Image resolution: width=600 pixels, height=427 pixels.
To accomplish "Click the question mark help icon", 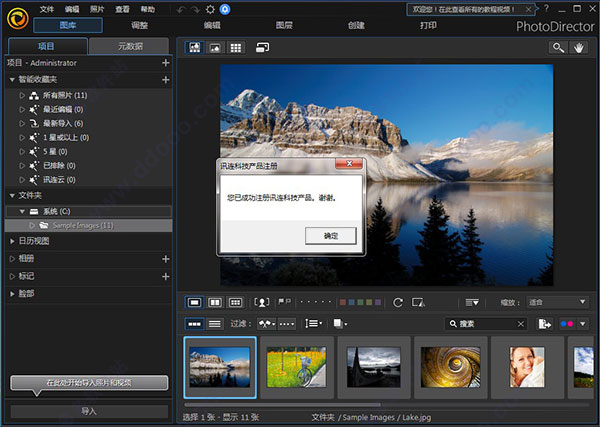I will pyautogui.click(x=546, y=8).
